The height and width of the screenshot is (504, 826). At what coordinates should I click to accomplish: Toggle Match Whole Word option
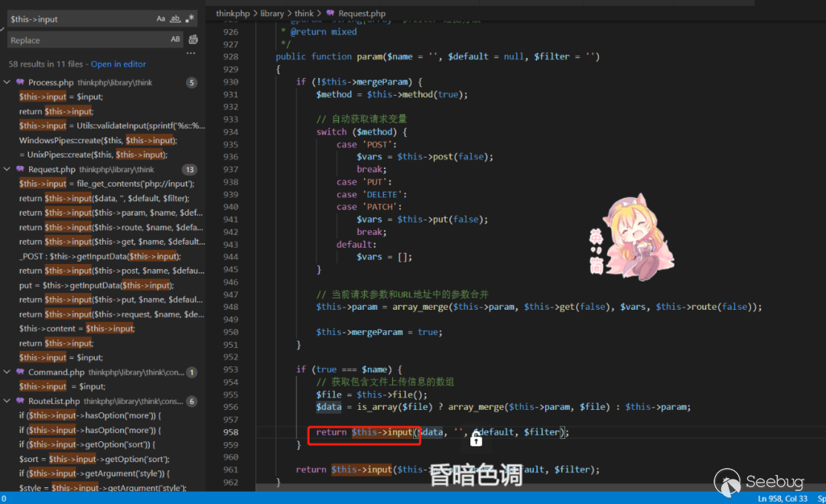pos(175,18)
